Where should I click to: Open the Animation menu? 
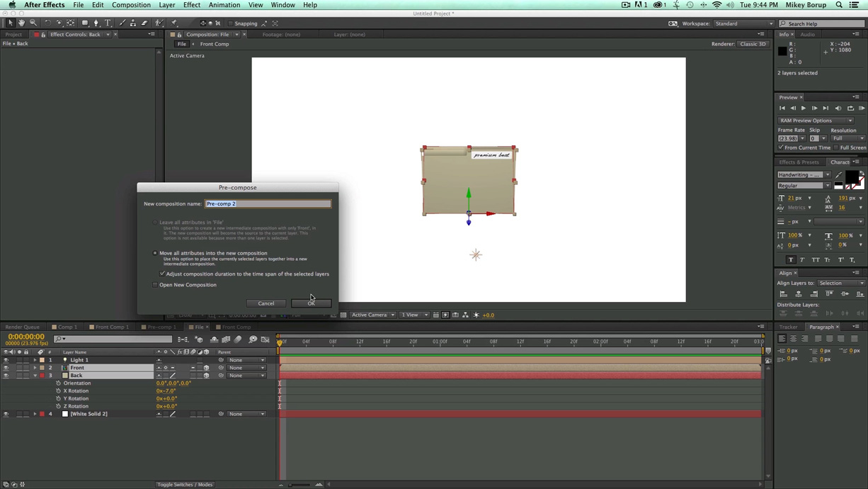tap(224, 5)
